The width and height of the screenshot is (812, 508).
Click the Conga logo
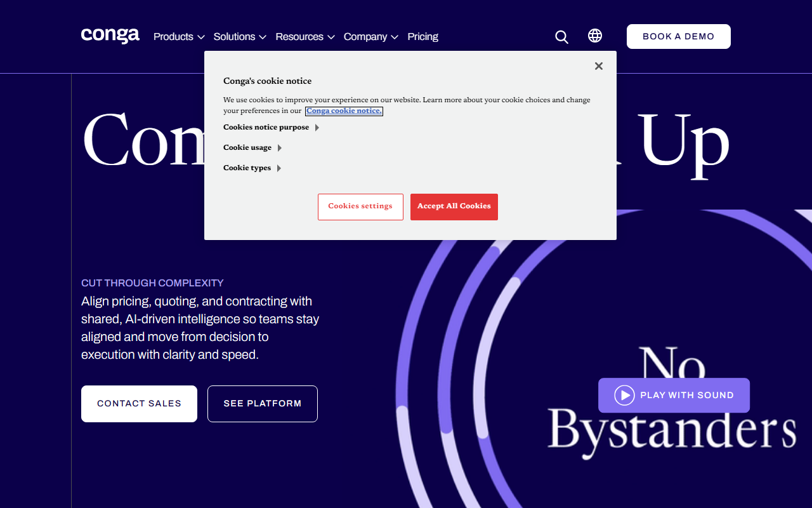click(110, 36)
